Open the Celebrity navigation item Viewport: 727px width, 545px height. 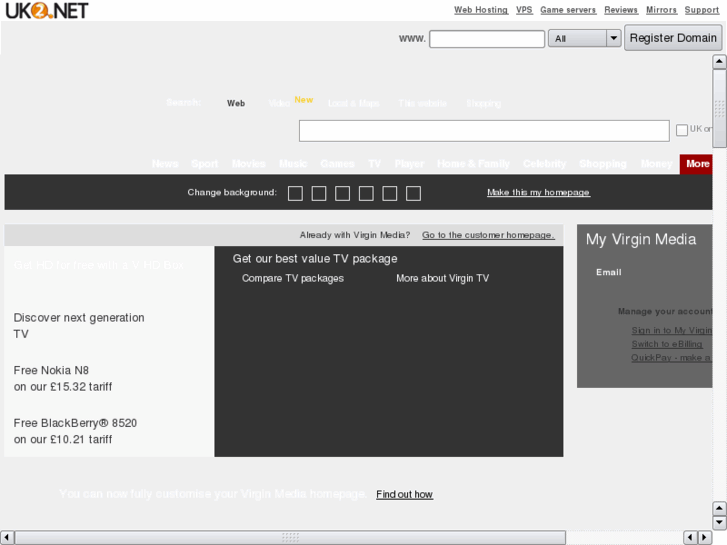coord(544,164)
